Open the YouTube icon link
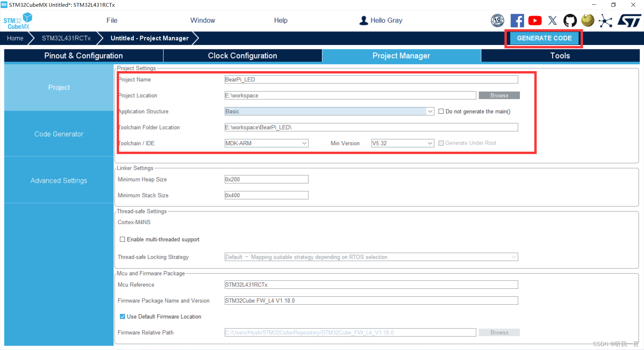Image resolution: width=644 pixels, height=350 pixels. [x=535, y=20]
